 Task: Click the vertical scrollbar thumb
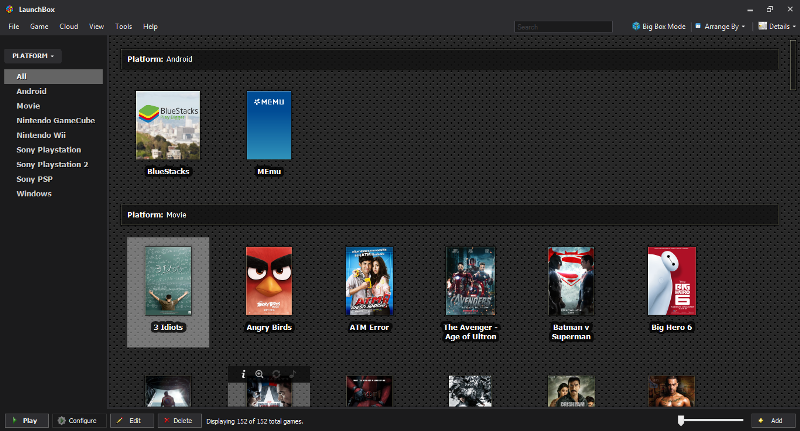[793, 65]
